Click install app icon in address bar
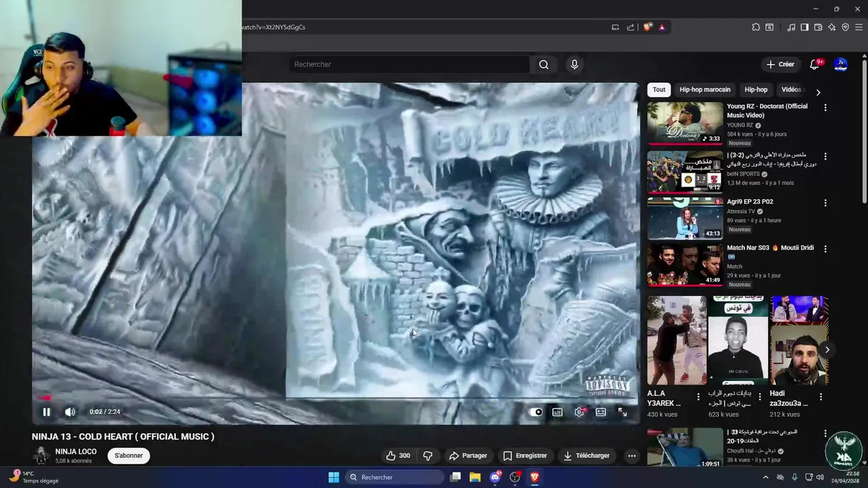868x488 pixels. tap(615, 27)
